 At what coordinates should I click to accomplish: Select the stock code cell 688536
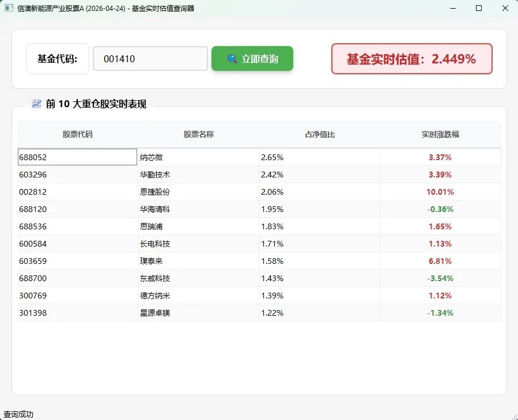coord(77,226)
